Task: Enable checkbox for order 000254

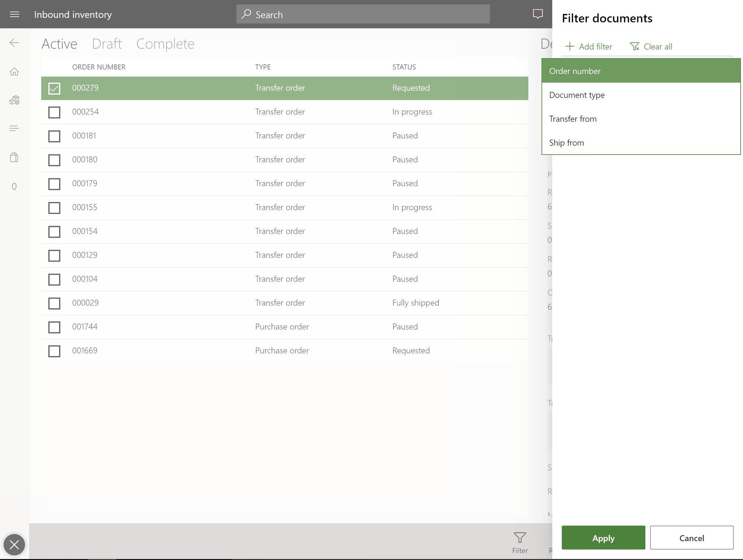Action: [54, 112]
